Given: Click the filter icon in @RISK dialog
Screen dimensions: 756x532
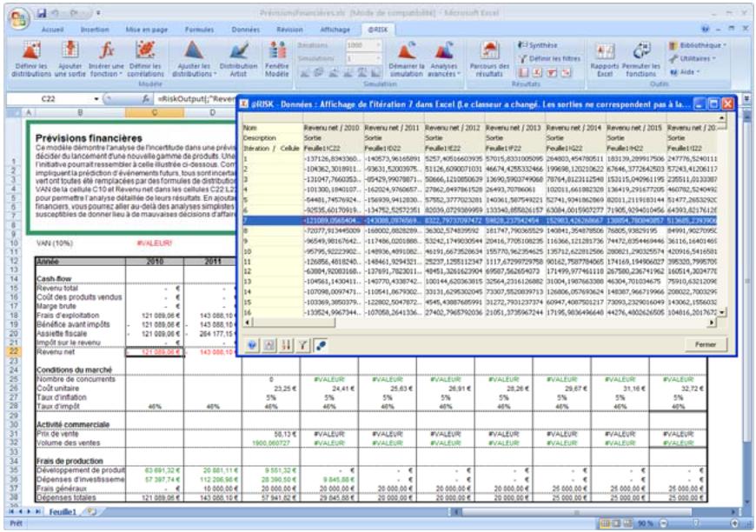Looking at the screenshot, I should pos(302,345).
